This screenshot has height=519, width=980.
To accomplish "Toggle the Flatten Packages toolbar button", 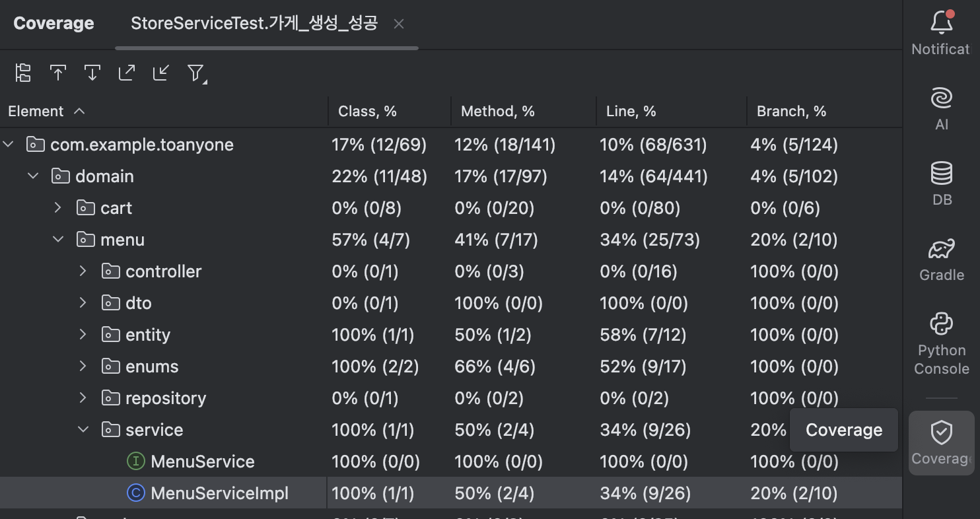I will [23, 73].
